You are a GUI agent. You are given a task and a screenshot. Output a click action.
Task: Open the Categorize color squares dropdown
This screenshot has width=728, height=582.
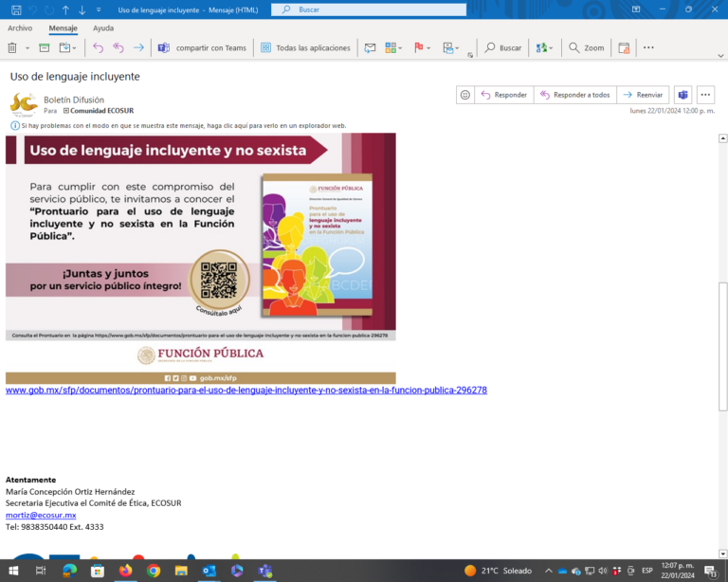(393, 47)
